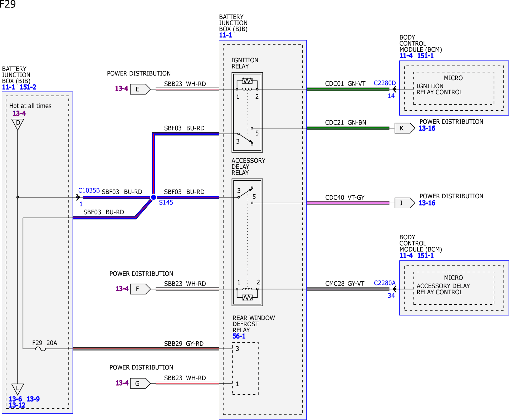Click the E power distribution connector arrow
Screen dimensions: 509x420
click(140, 89)
